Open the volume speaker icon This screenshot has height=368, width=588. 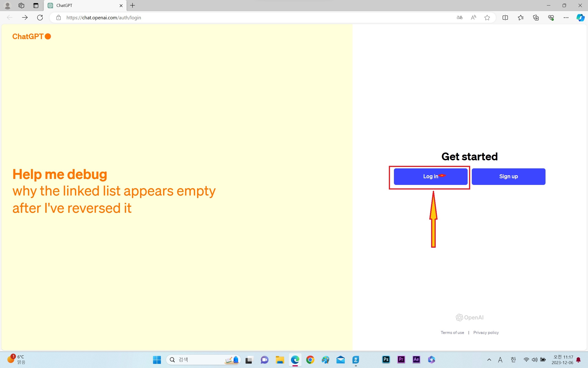(534, 359)
